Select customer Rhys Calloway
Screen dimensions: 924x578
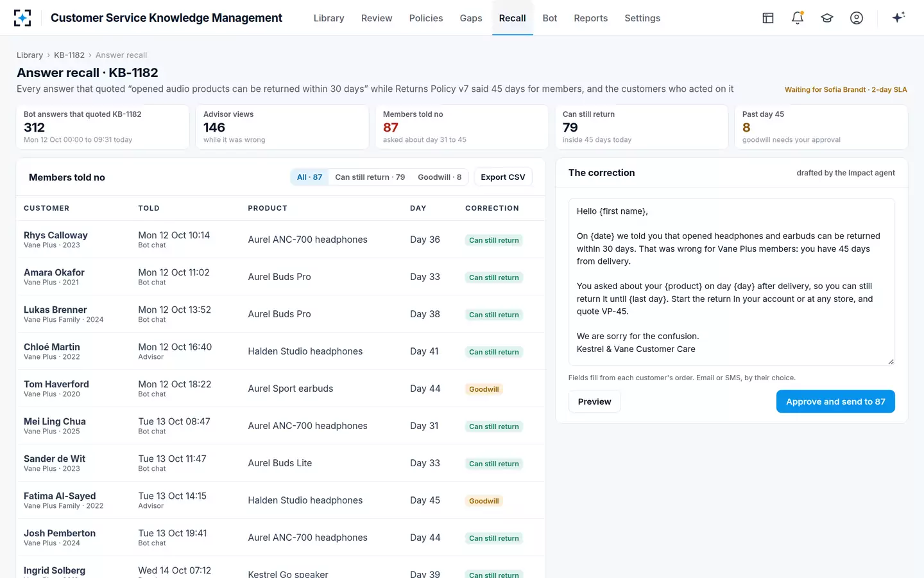click(56, 235)
